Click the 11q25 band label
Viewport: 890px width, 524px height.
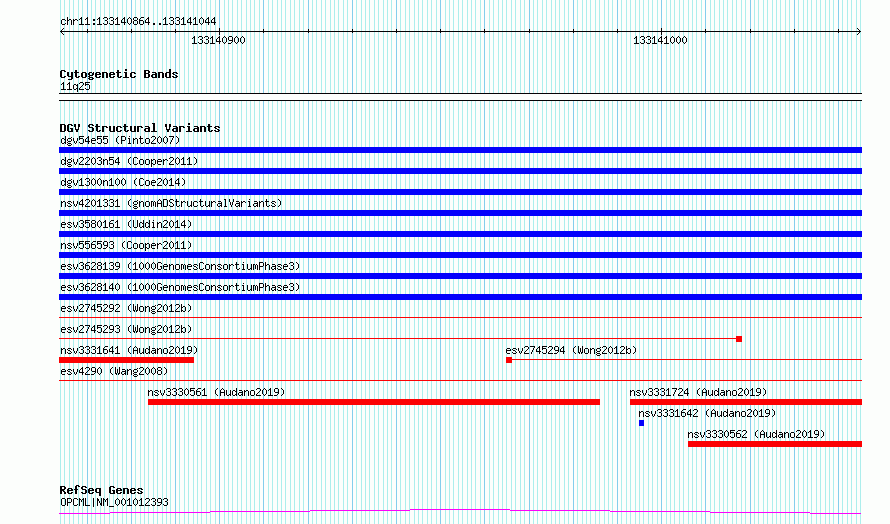[75, 86]
